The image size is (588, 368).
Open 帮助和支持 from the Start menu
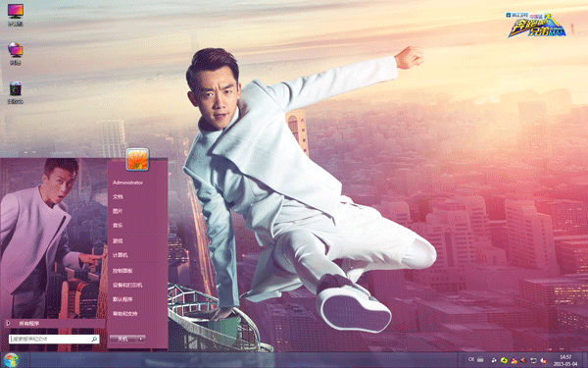pyautogui.click(x=125, y=314)
